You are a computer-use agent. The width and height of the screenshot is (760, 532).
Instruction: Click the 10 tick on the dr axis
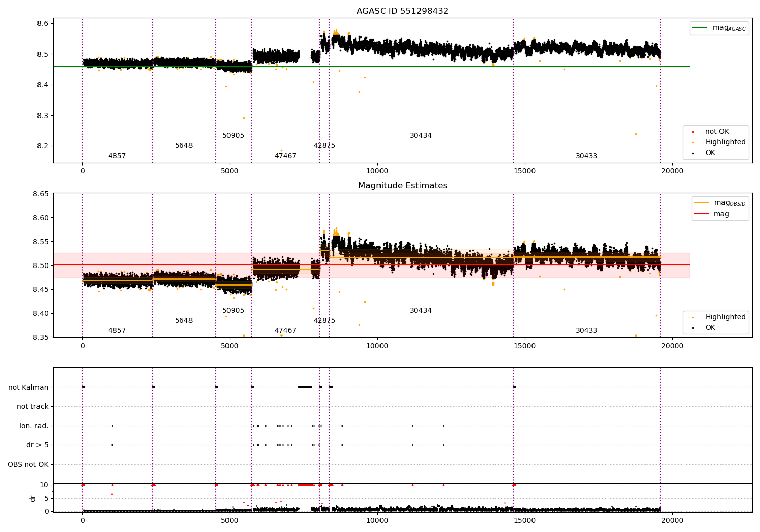[x=44, y=485]
